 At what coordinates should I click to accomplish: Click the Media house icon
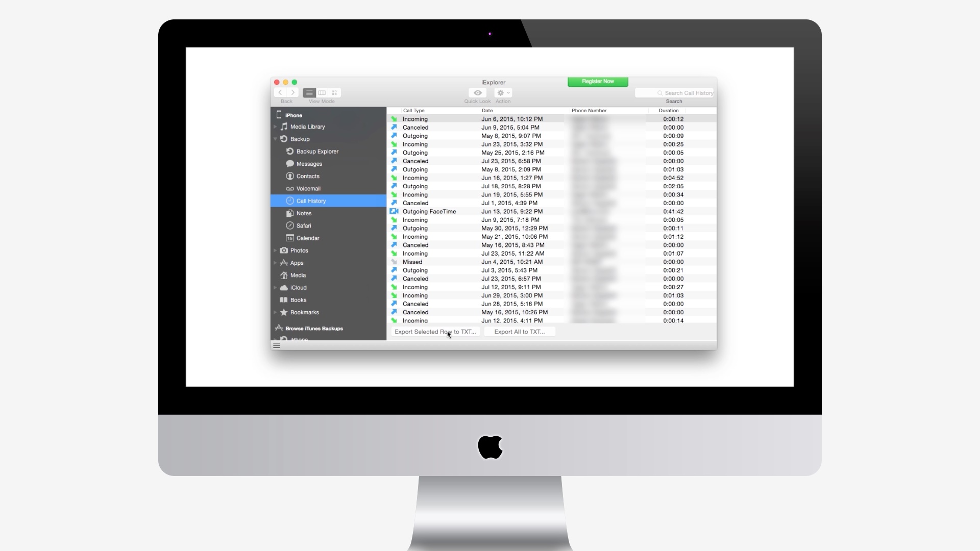point(284,275)
